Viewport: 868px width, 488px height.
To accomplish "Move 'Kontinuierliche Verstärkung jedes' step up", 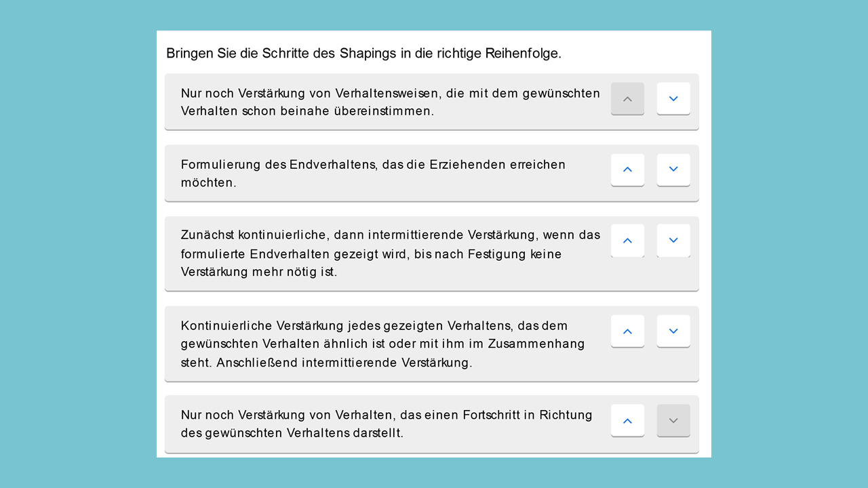I will coord(627,331).
